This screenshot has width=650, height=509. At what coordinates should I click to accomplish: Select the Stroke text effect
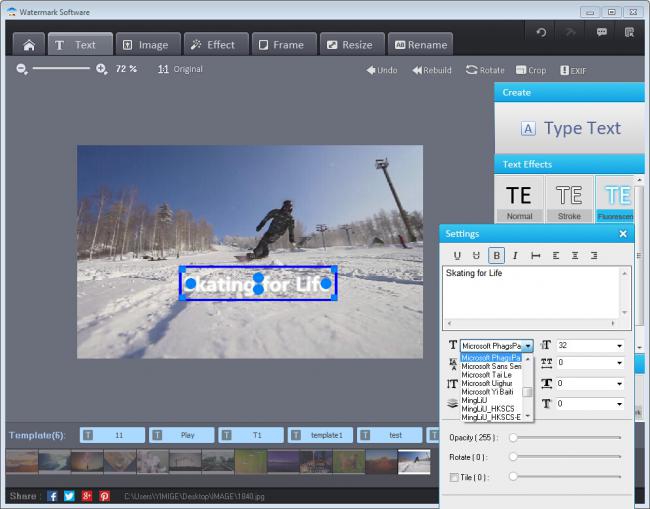tap(569, 199)
